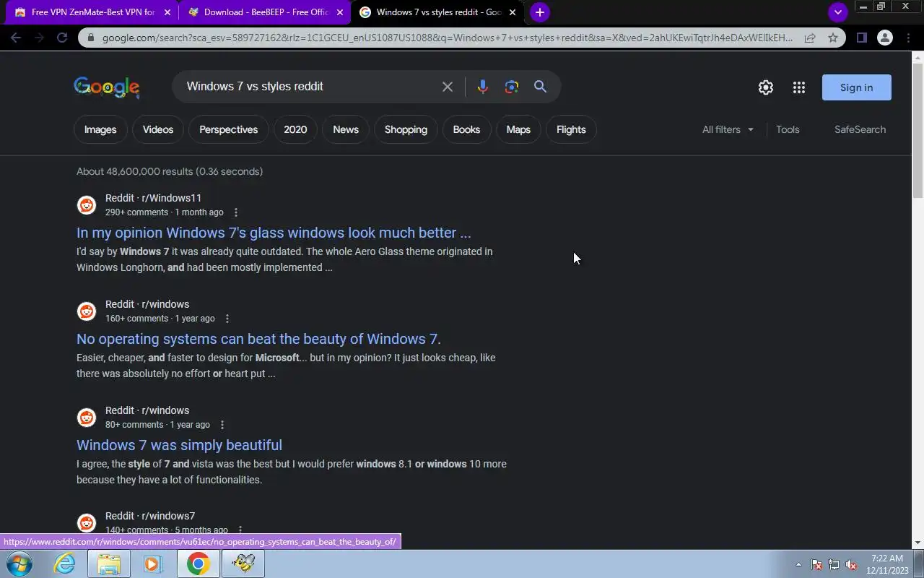Open the search Tools option
Image resolution: width=924 pixels, height=578 pixels.
(788, 129)
